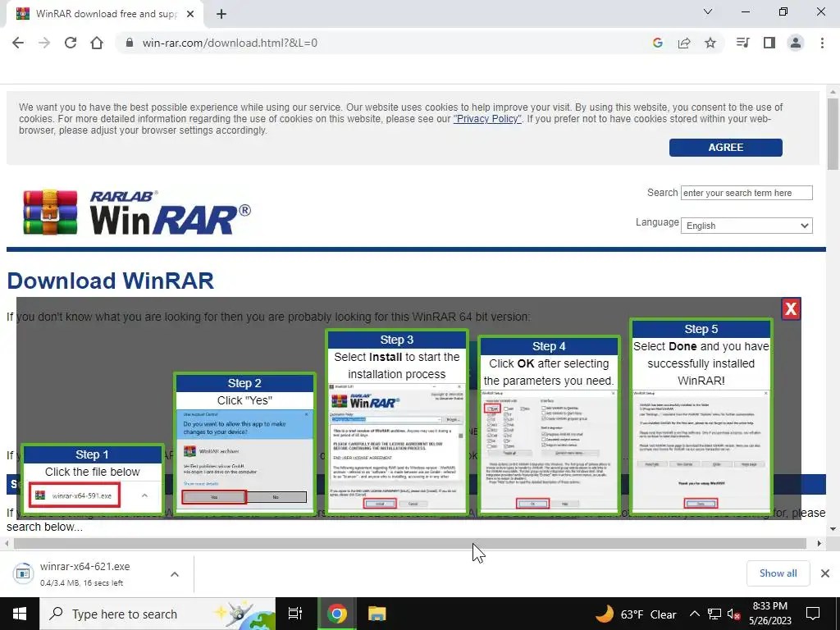The width and height of the screenshot is (840, 630).
Task: Click scroll down arrow of page
Action: click(833, 529)
